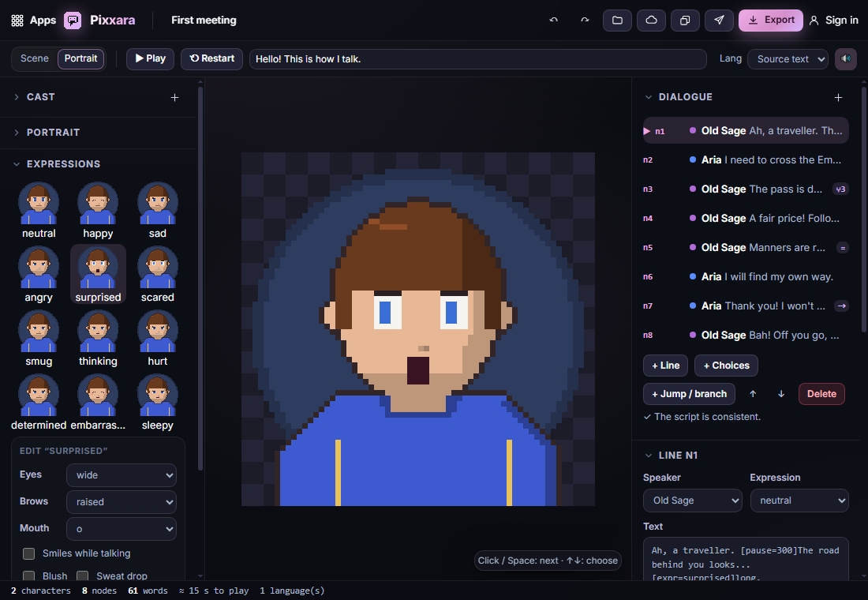Click the line Text editing area
This screenshot has width=868, height=600.
click(x=746, y=560)
